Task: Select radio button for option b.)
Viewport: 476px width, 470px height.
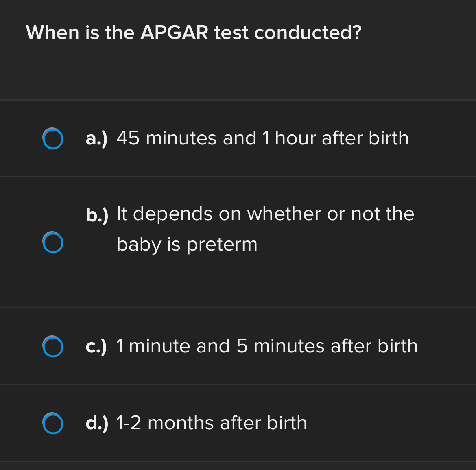Action: click(x=53, y=243)
